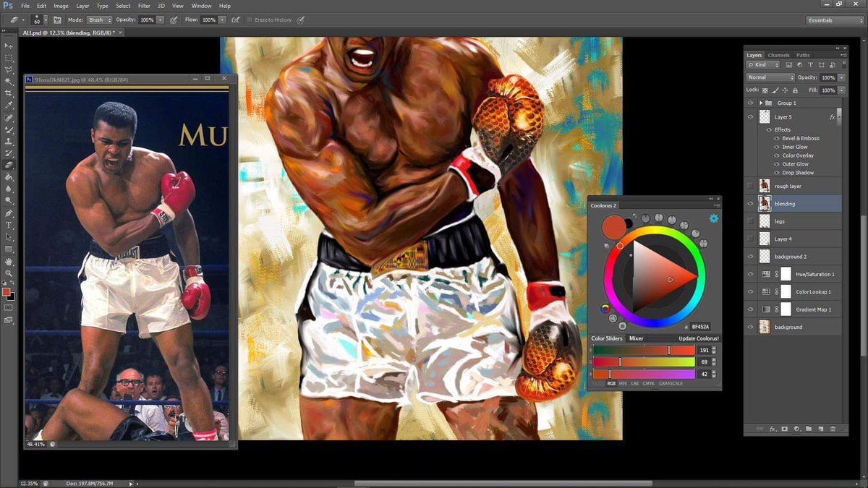Show the legs layer visibility box
This screenshot has height=488, width=868.
(750, 221)
